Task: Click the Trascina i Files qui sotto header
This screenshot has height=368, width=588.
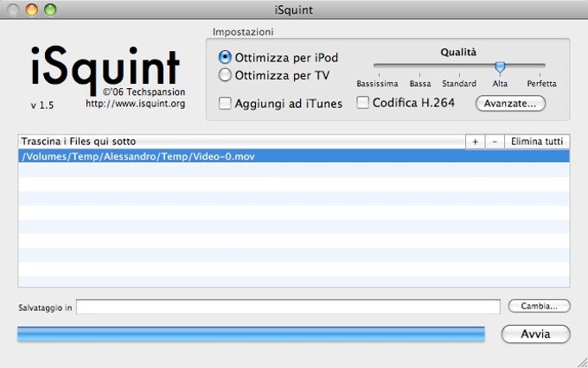Action: point(241,142)
